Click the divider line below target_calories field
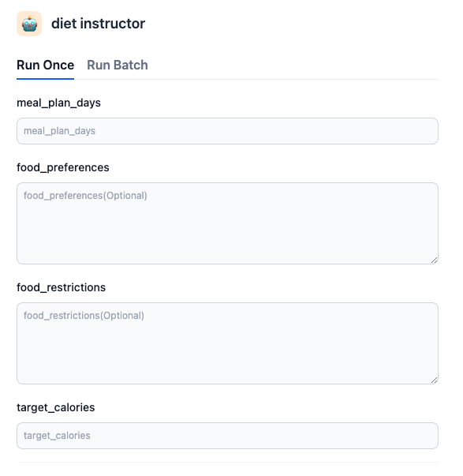Screen dimensions: 463x476 pos(227,463)
